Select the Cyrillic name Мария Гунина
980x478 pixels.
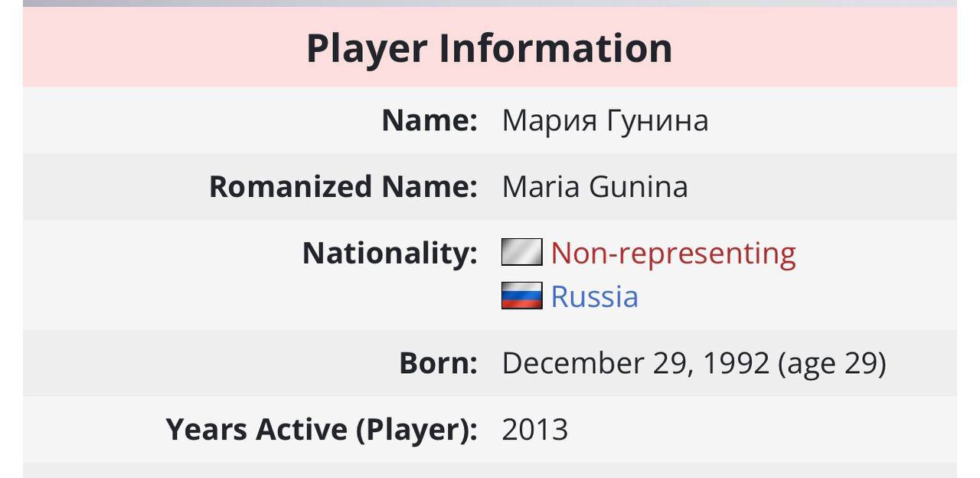click(x=605, y=121)
